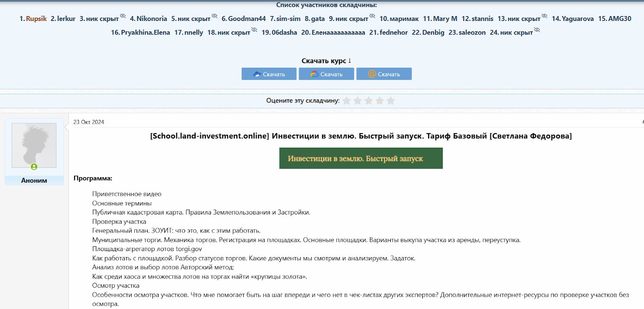Click the hidden-nick eye icon of participant 18
This screenshot has height=309, width=644.
pyautogui.click(x=254, y=30)
